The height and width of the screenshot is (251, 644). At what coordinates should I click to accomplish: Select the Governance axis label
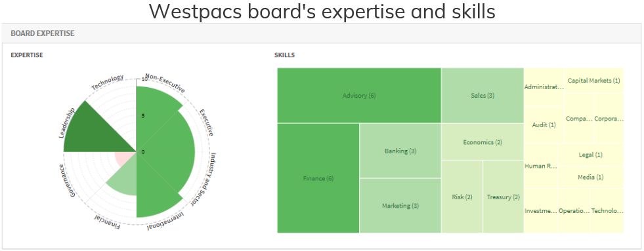click(66, 181)
